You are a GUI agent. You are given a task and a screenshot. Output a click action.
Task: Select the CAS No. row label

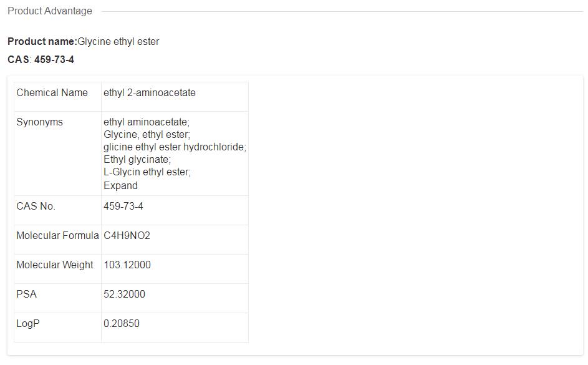pos(36,207)
